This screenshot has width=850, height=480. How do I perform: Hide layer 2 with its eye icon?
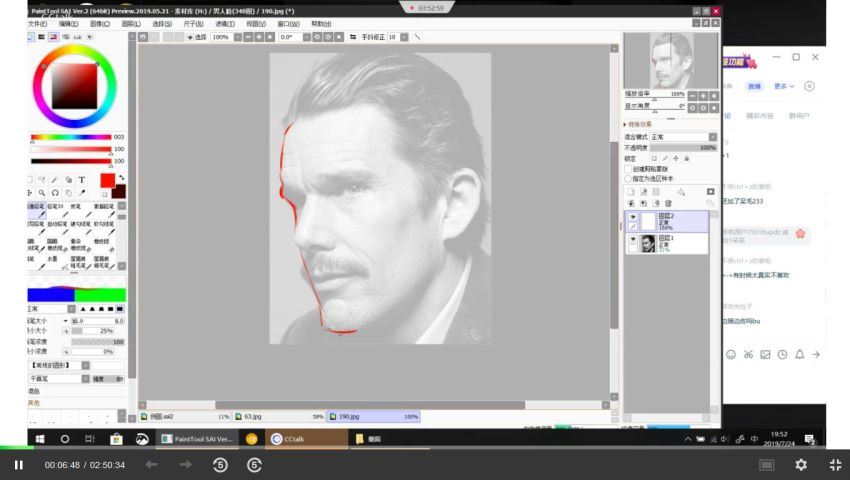pos(633,216)
